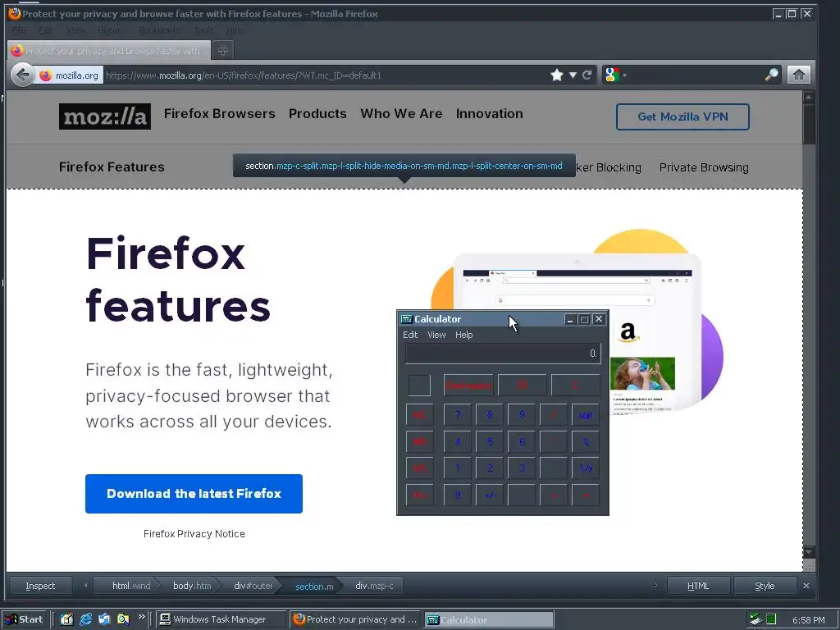The height and width of the screenshot is (630, 840).
Task: Launch Internet Explorer from quick launch
Action: [x=85, y=619]
